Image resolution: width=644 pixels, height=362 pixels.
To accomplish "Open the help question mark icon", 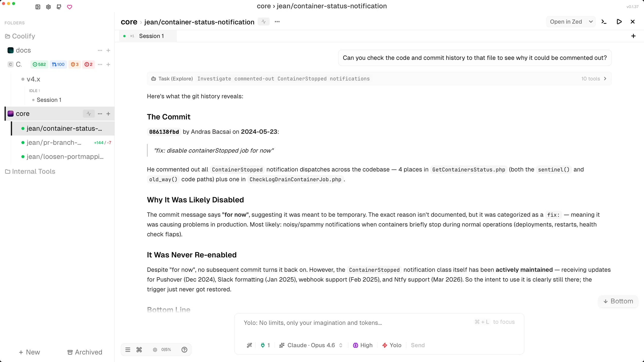I will pyautogui.click(x=184, y=349).
